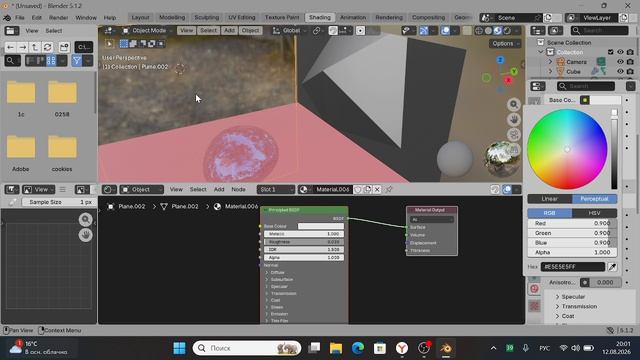The width and height of the screenshot is (640, 360).
Task: Click the image editor pan hand icon
Action: (x=85, y=235)
